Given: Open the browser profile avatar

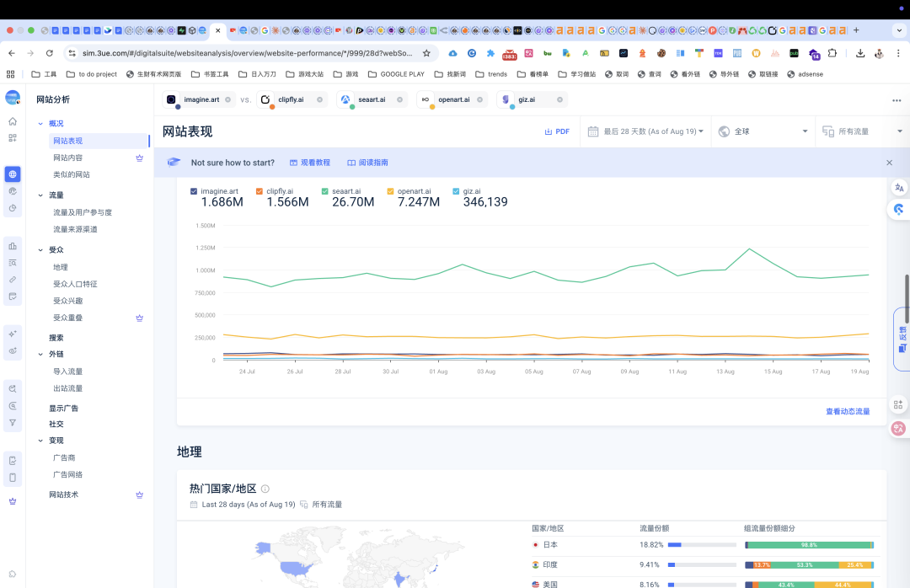Looking at the screenshot, I should click(x=879, y=53).
